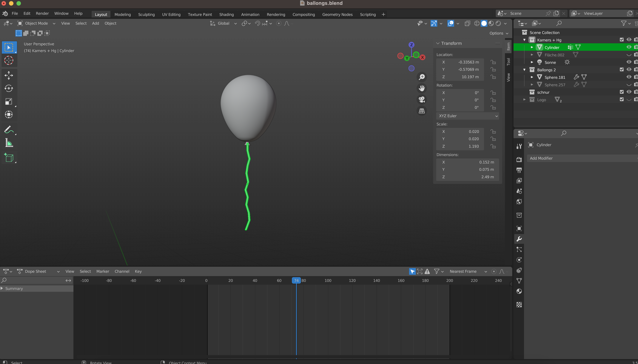Hide Sphere.181 with eye icon
The width and height of the screenshot is (638, 364).
pos(629,77)
